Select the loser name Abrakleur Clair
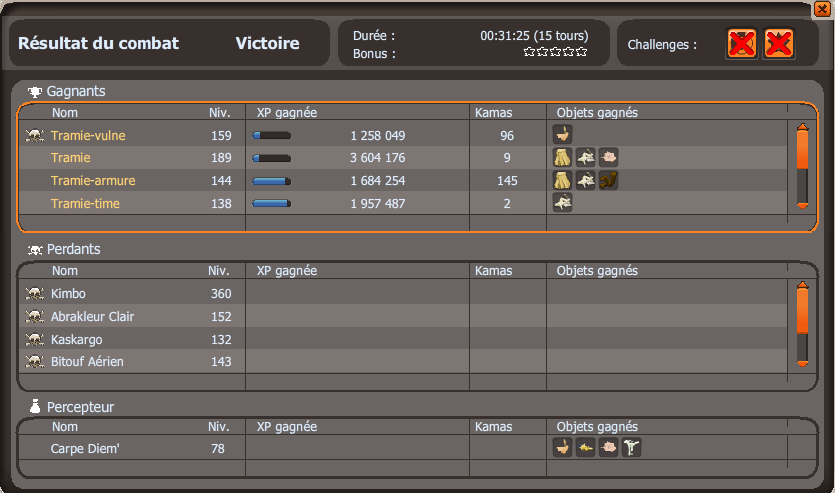835x493 pixels. pyautogui.click(x=92, y=317)
